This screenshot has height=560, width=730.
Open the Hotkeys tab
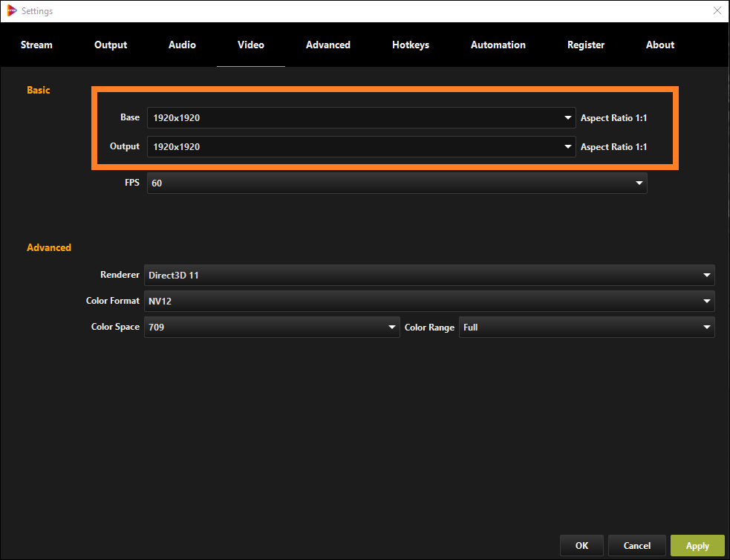410,45
